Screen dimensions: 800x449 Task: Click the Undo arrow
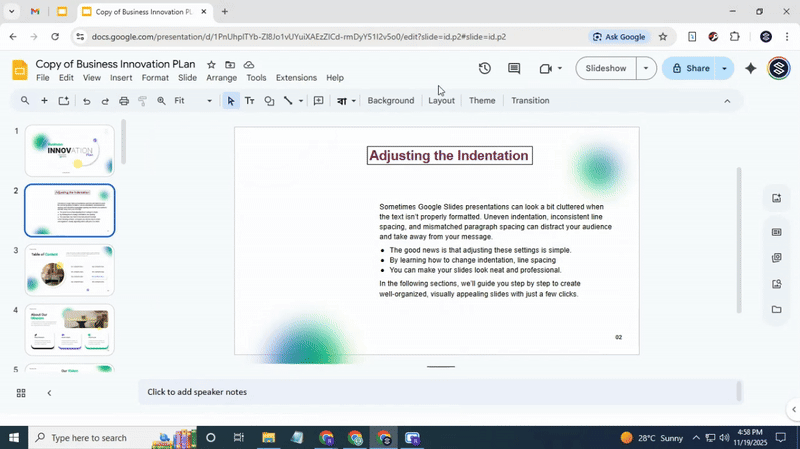click(86, 101)
